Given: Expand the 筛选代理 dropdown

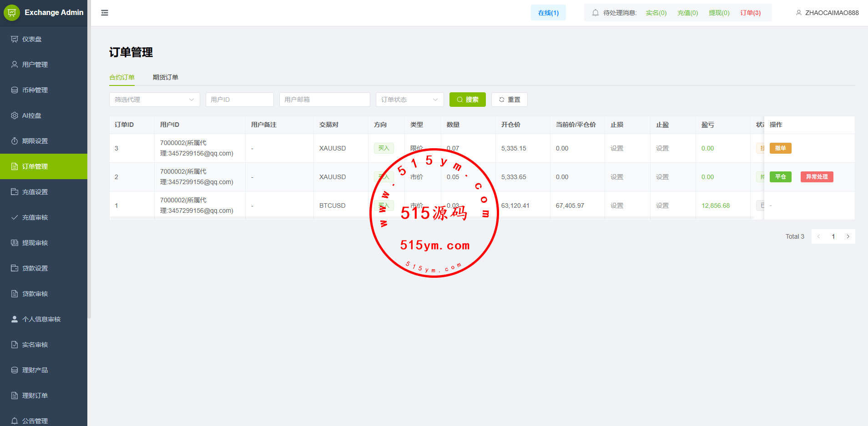Looking at the screenshot, I should (154, 100).
